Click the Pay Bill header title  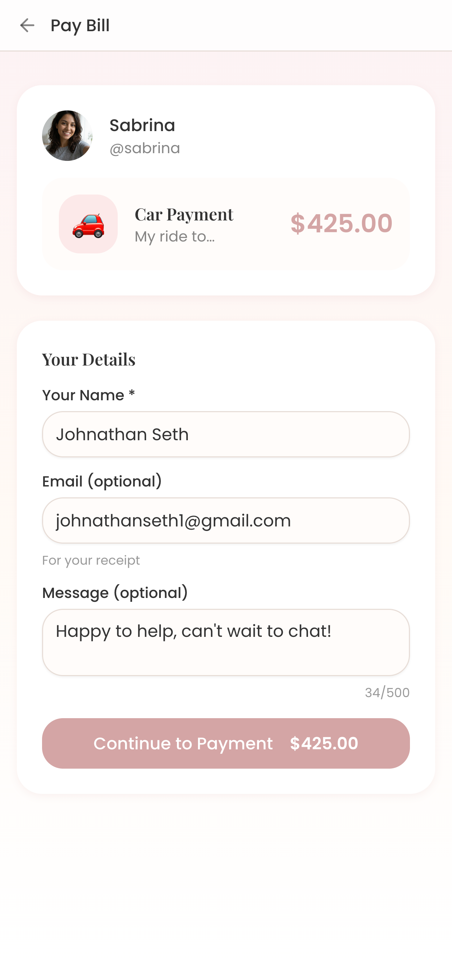pos(80,26)
